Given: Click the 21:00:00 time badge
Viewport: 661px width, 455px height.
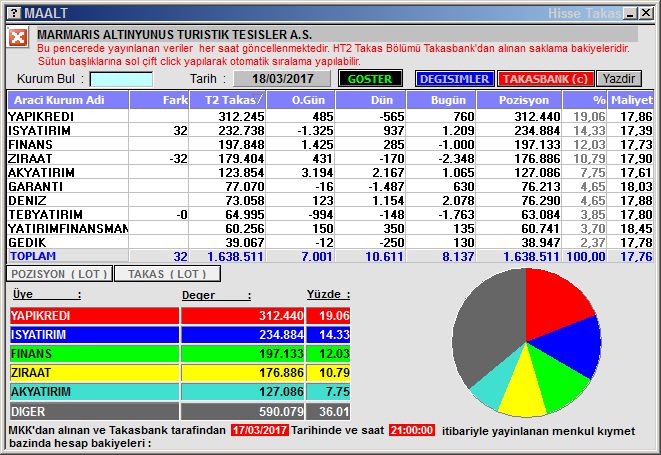Looking at the screenshot, I should (x=412, y=430).
